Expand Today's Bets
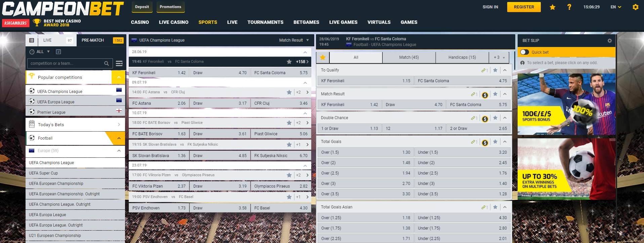The image size is (644, 243). coord(75,125)
